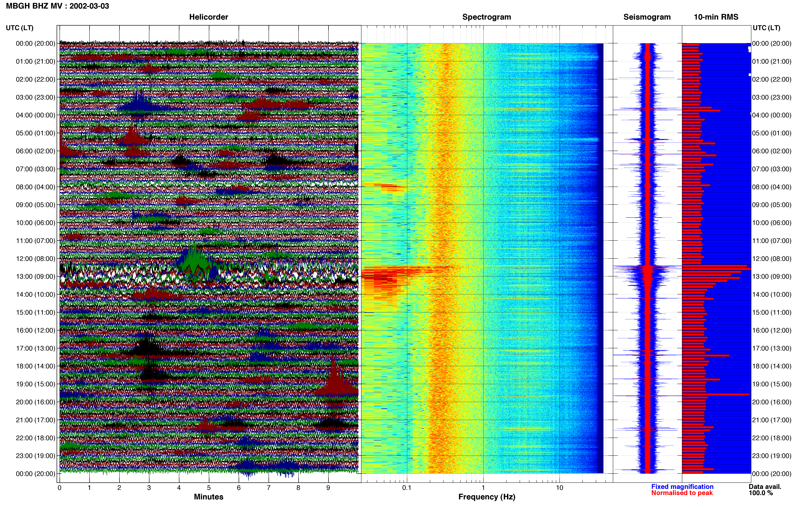Viewport: 812px width, 508px height.
Task: Click the left '04:00 (00:00)' time label
Action: pos(36,115)
